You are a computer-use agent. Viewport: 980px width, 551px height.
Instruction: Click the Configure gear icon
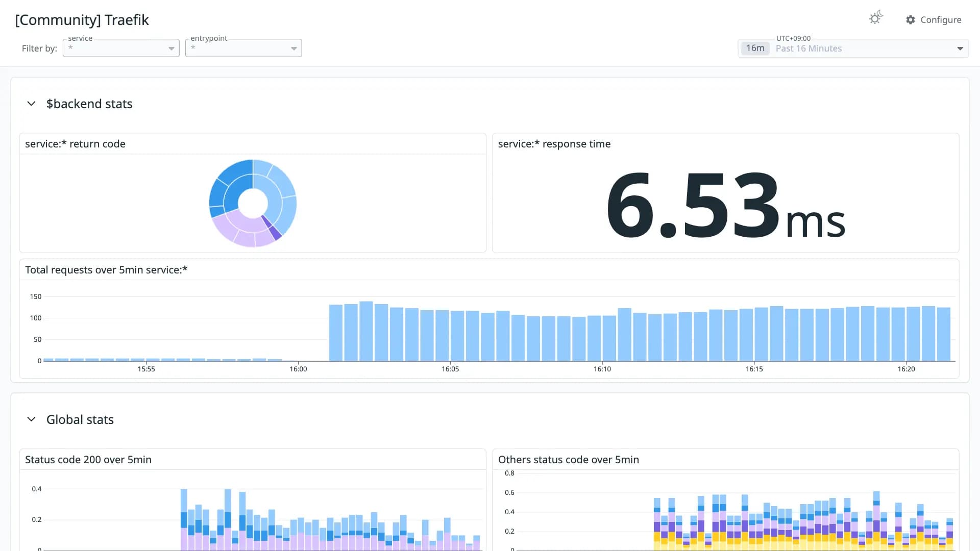pos(911,20)
